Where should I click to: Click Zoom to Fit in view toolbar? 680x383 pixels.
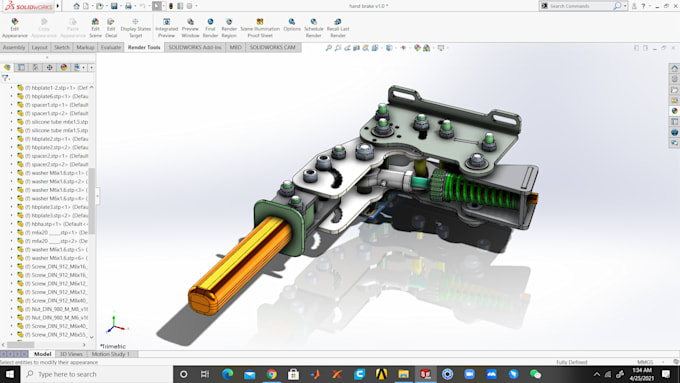point(329,48)
